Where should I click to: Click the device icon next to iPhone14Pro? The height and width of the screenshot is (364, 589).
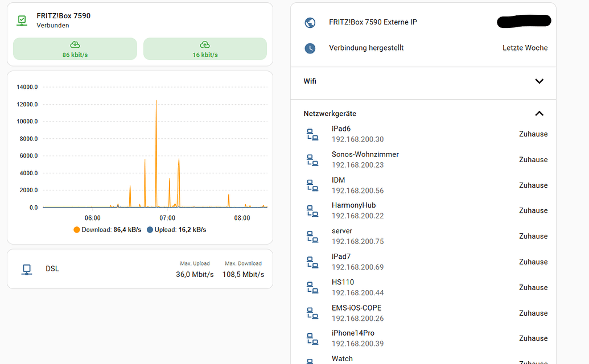312,338
